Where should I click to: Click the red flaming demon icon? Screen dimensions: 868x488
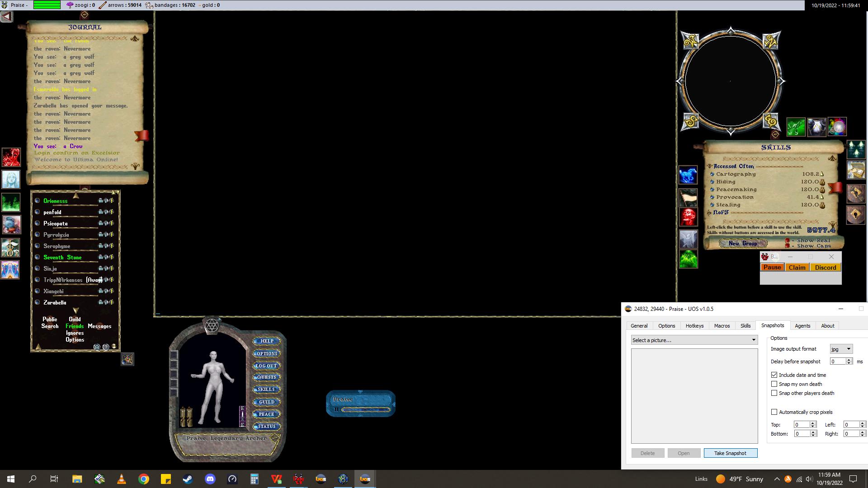[x=11, y=157]
